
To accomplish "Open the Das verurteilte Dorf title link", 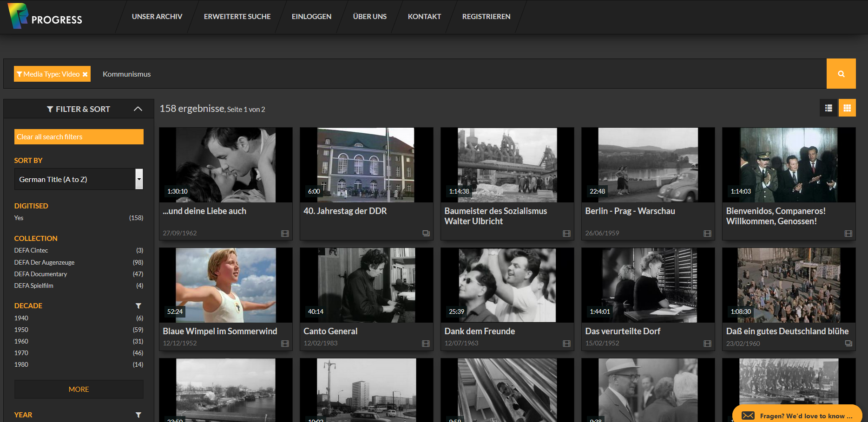I will [623, 331].
